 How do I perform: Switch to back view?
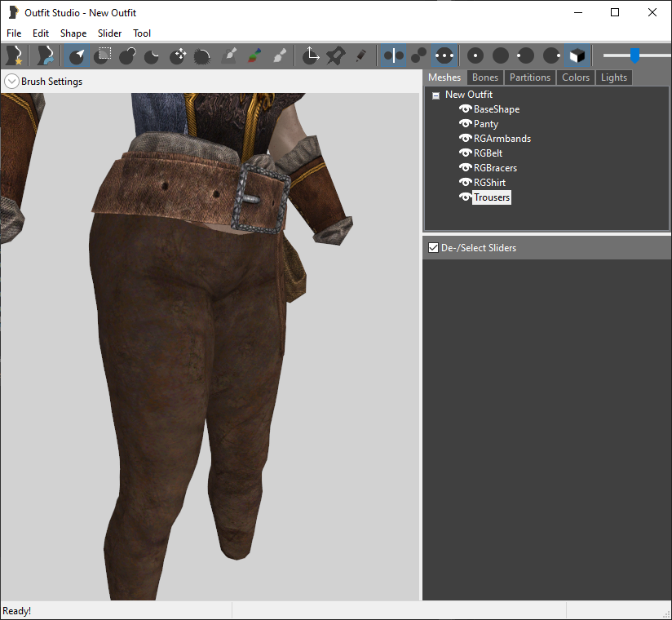point(501,55)
